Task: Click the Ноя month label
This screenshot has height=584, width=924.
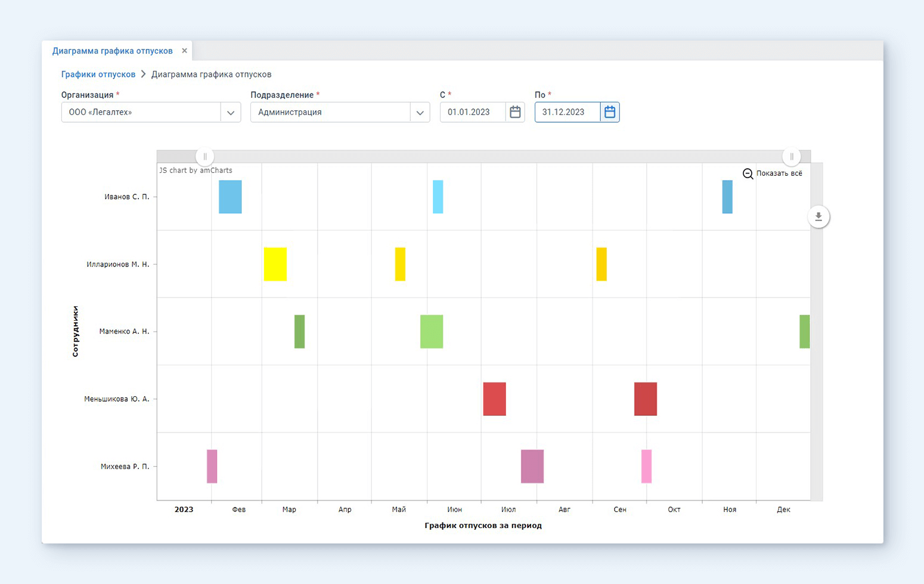Action: click(730, 510)
